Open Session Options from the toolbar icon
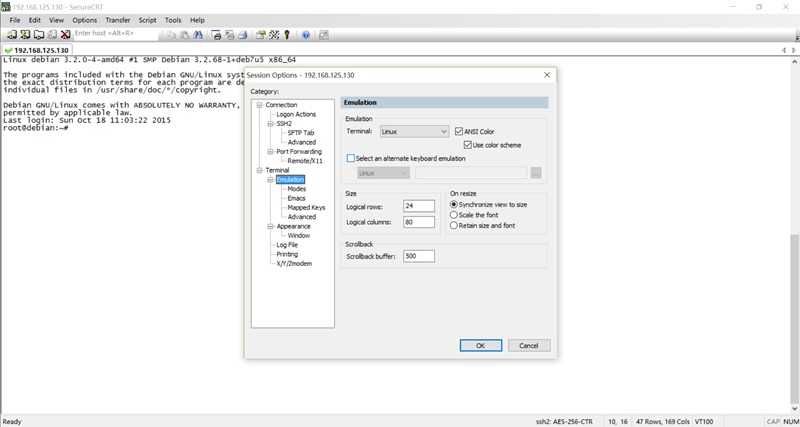 (261, 35)
